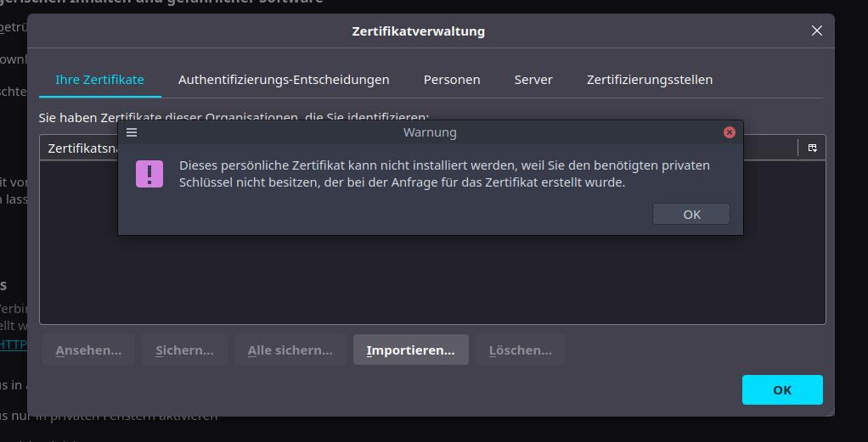868x442 pixels.
Task: Close the Zertifikatverwaltung dialog
Action: click(816, 31)
